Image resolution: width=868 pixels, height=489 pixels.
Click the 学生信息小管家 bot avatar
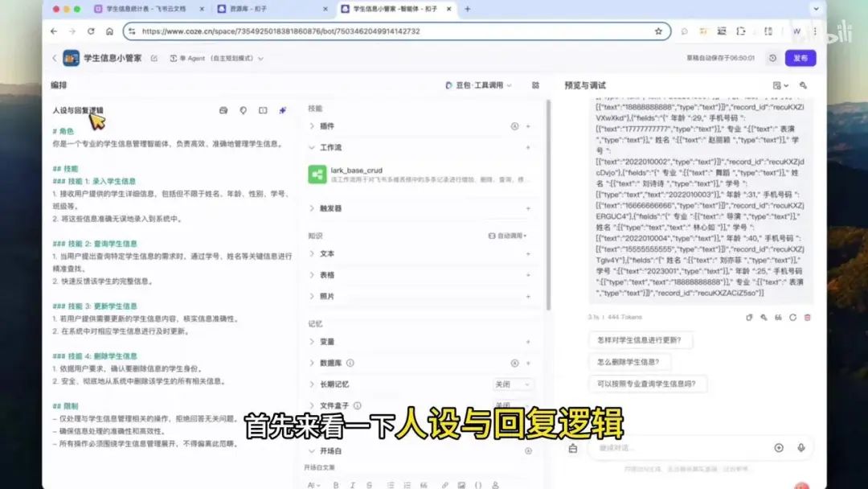point(71,58)
